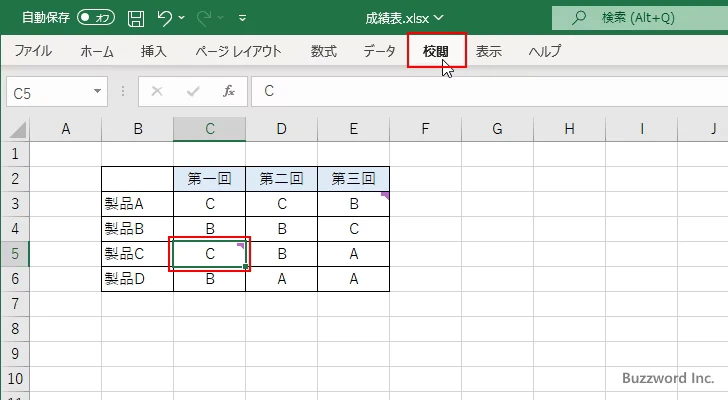The height and width of the screenshot is (400, 728).
Task: Select column C header
Action: coord(209,129)
